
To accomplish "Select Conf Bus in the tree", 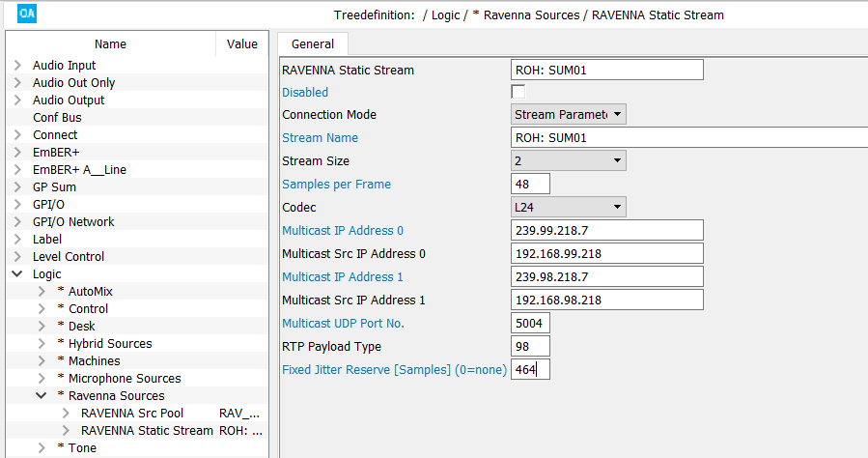I will [x=57, y=118].
